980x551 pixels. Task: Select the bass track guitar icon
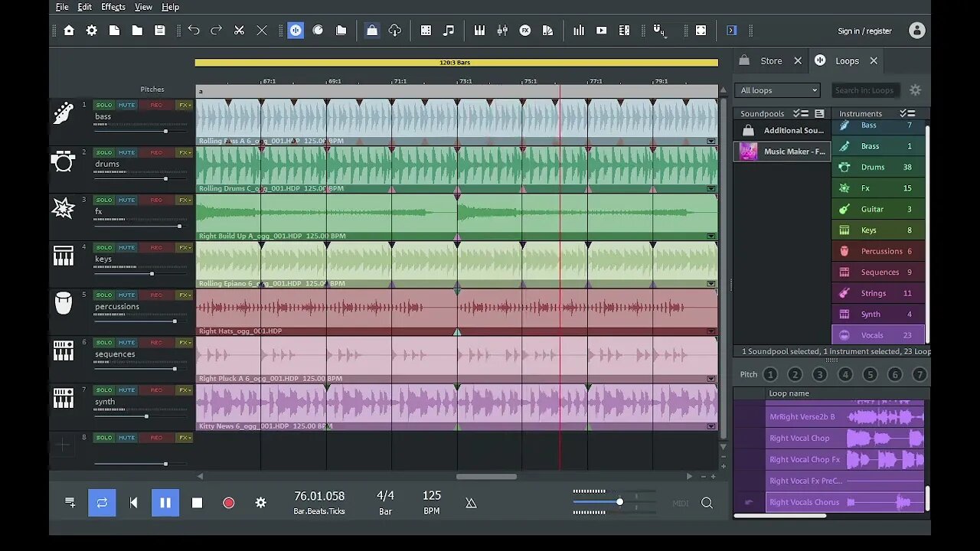point(63,113)
